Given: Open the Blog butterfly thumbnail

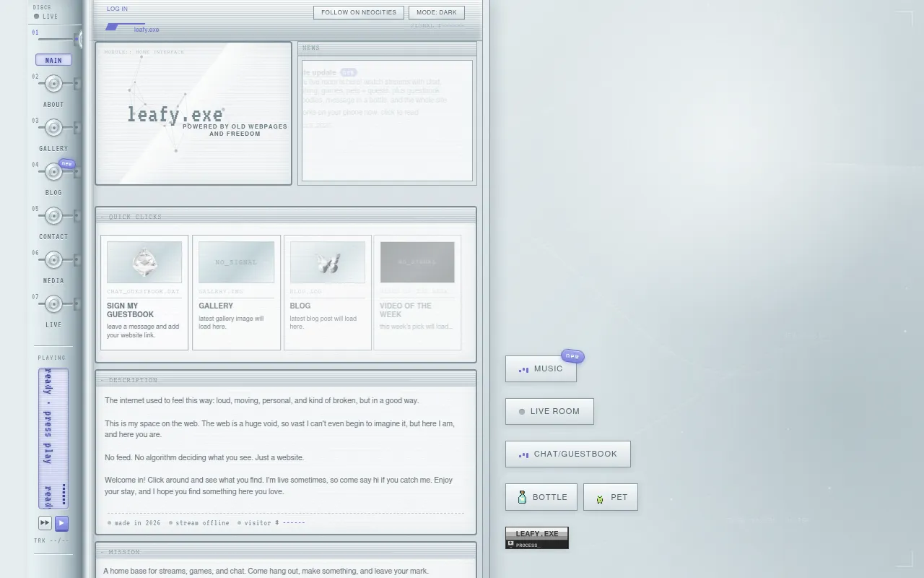Looking at the screenshot, I should click(328, 262).
